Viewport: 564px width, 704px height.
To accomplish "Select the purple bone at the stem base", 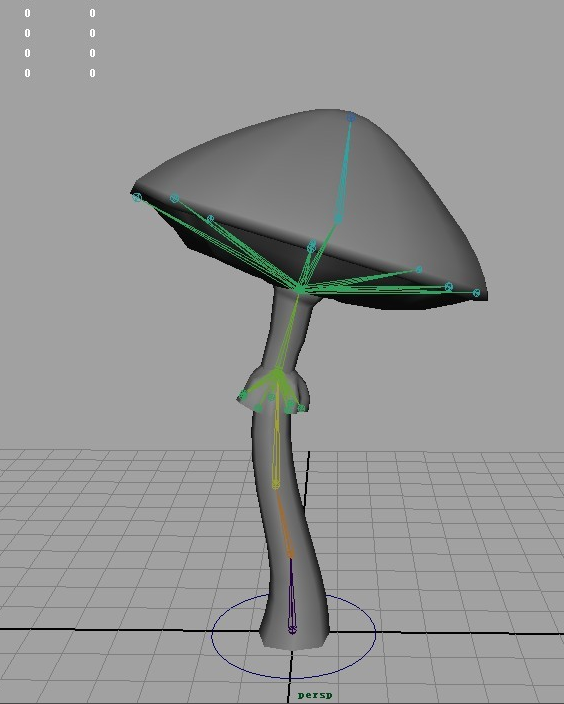I will (291, 593).
